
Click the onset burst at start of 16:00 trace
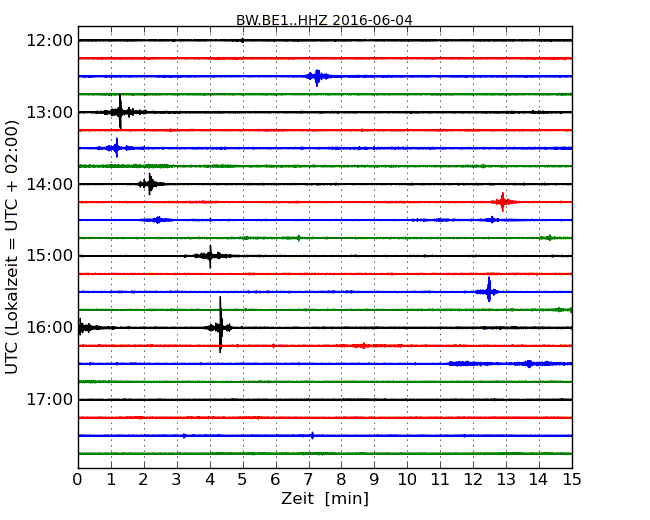pos(85,327)
